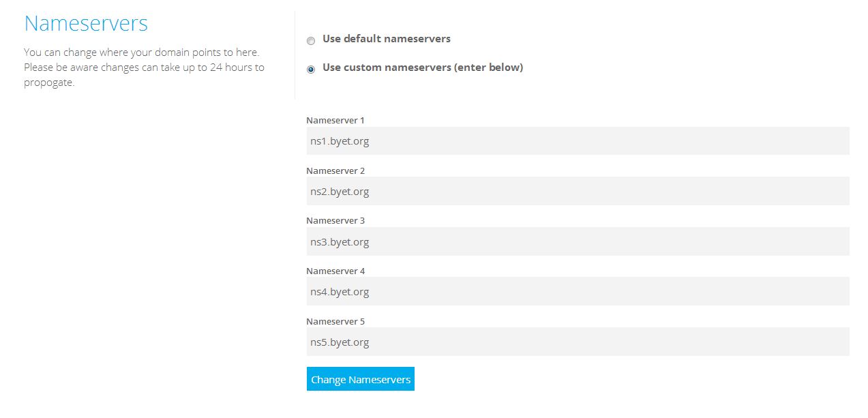Click the vertical divider beside the radio options
Screen dimensions: 868x418
(295, 55)
